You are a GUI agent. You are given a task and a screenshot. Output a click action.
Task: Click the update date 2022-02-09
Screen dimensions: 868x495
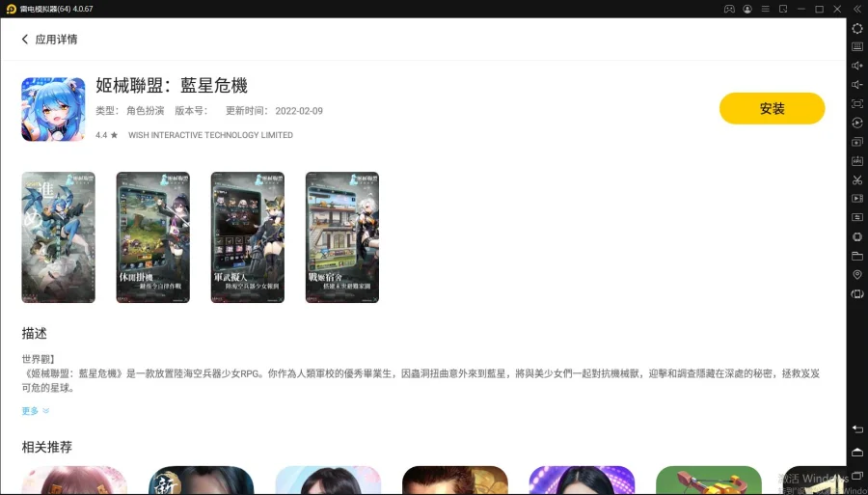pos(299,111)
